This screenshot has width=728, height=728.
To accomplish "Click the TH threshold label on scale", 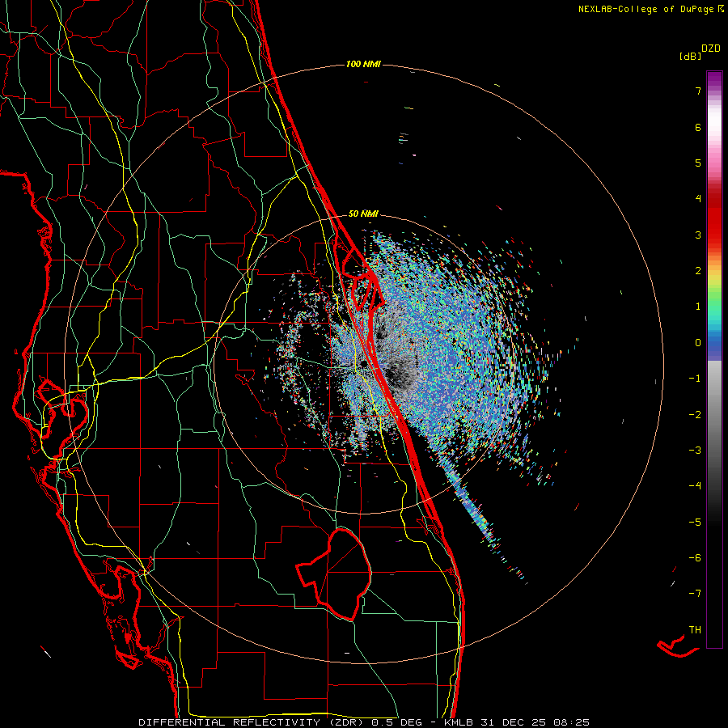I will click(695, 630).
